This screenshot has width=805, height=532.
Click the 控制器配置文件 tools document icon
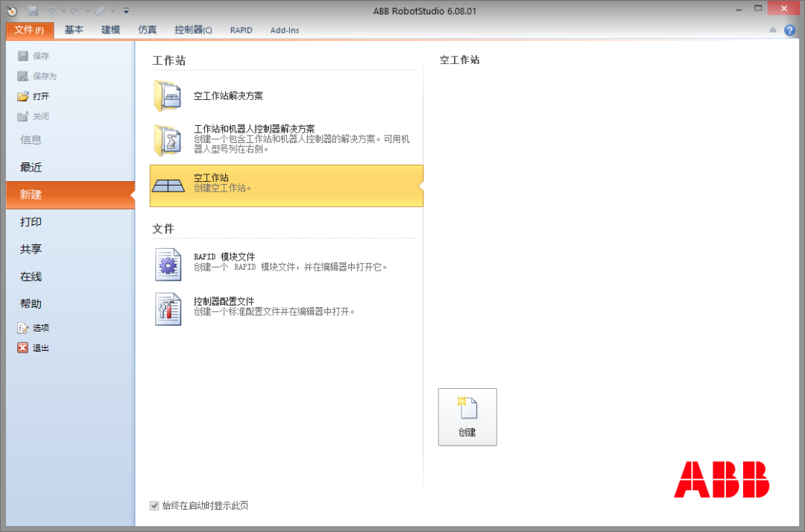pyautogui.click(x=168, y=309)
